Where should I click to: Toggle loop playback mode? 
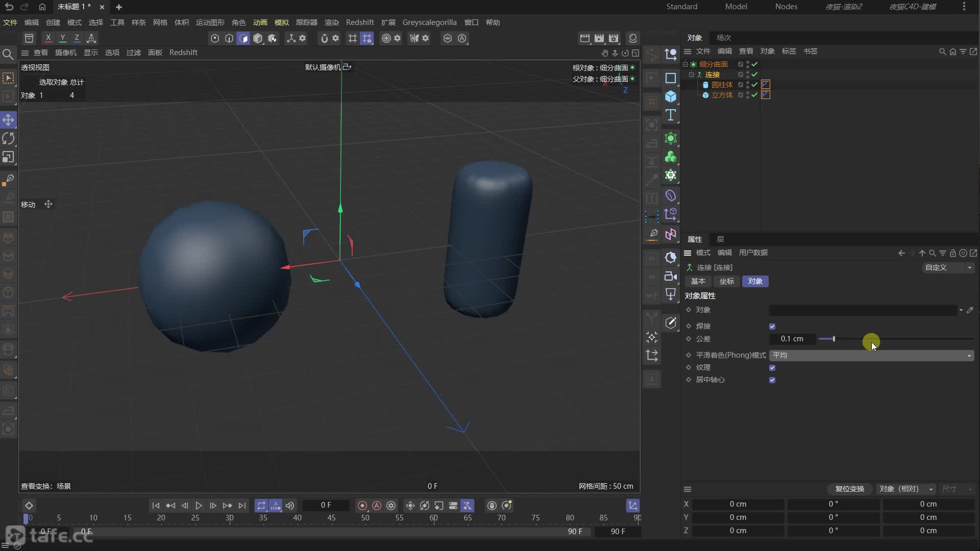[261, 506]
